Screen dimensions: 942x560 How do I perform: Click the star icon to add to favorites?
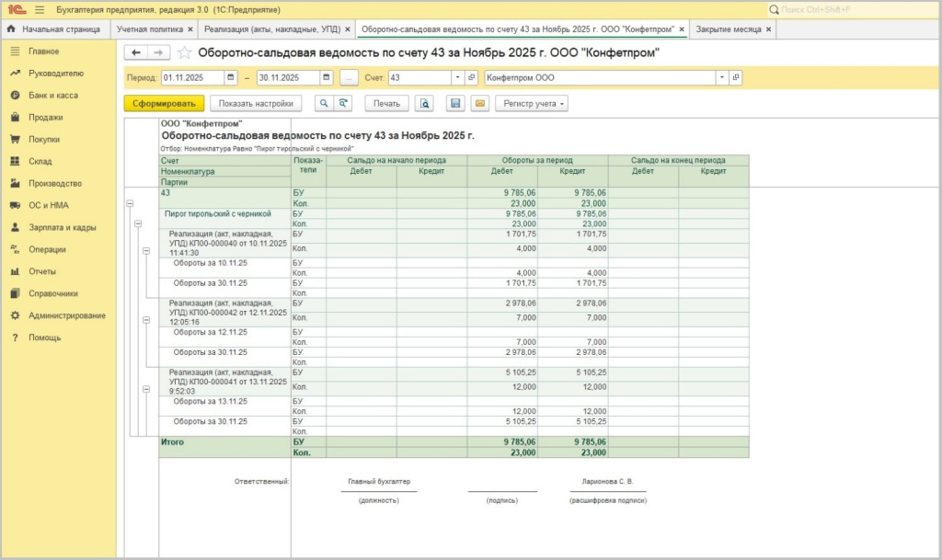(185, 53)
